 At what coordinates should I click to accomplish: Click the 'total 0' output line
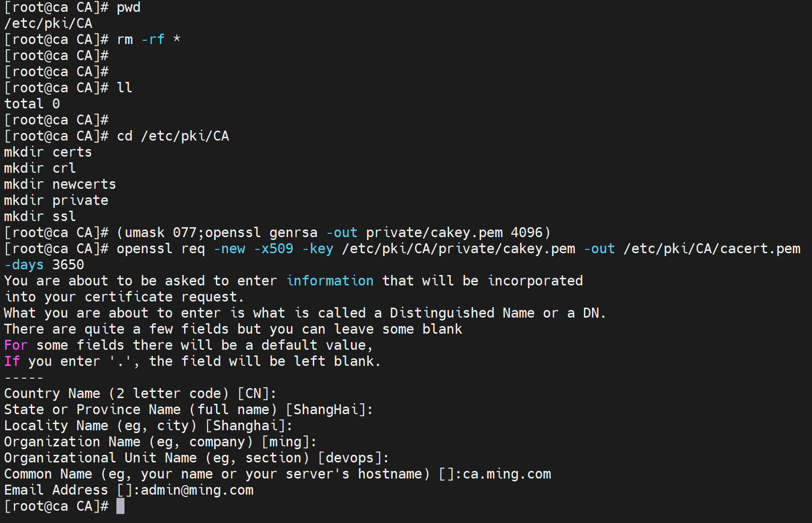pos(32,104)
